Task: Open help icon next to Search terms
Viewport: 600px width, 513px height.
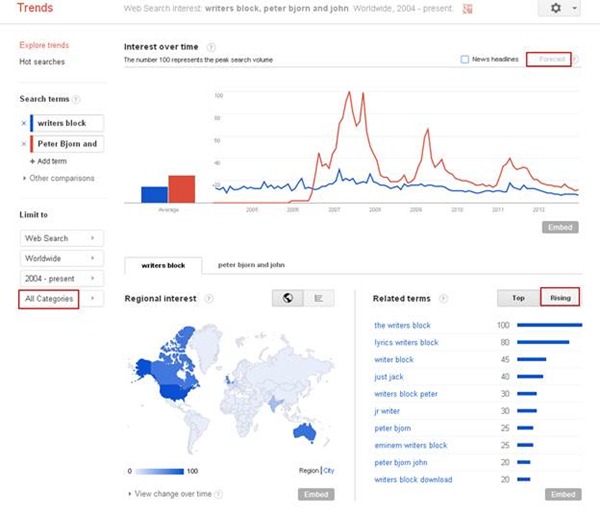Action: pyautogui.click(x=77, y=98)
